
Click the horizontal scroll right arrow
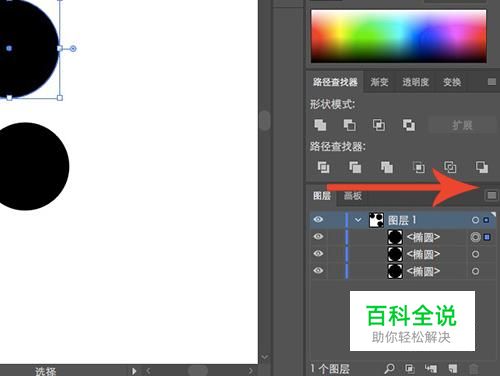click(x=251, y=371)
